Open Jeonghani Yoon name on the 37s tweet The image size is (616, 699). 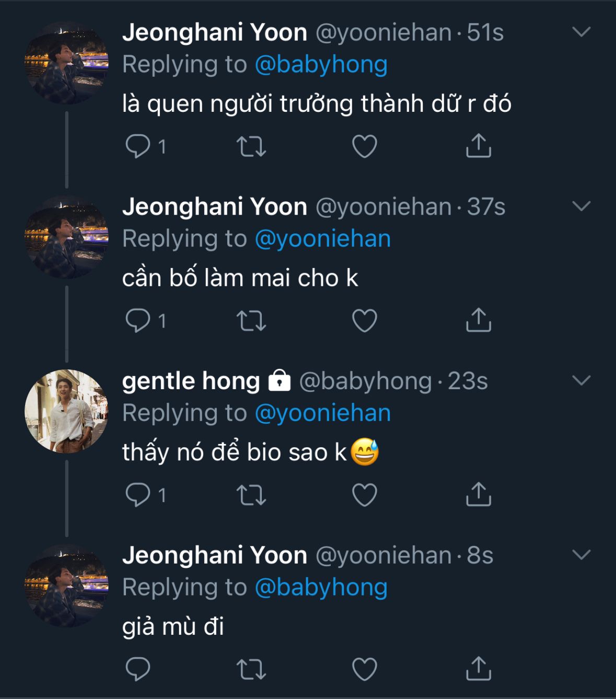click(x=214, y=207)
